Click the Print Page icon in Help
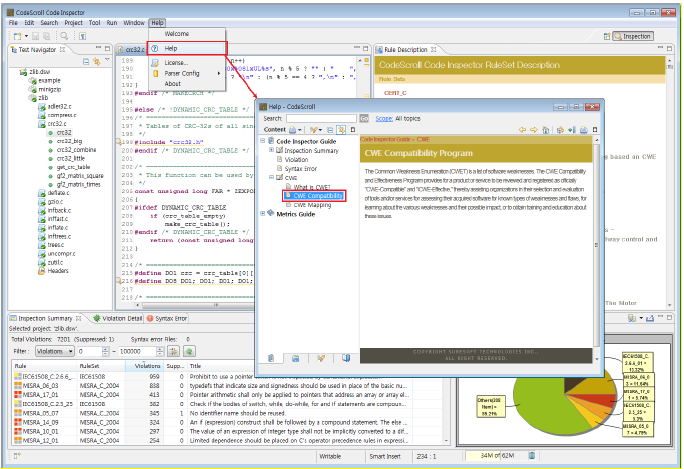The height and width of the screenshot is (469, 684). (584, 130)
